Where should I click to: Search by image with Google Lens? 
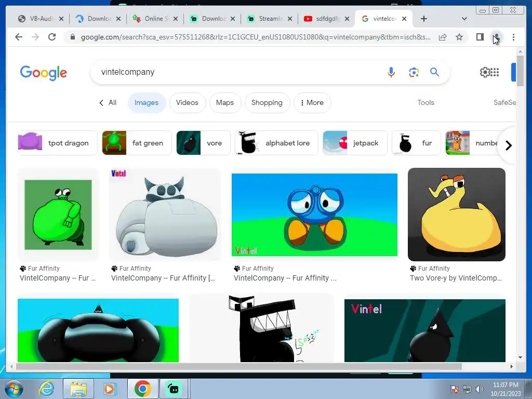pyautogui.click(x=414, y=72)
